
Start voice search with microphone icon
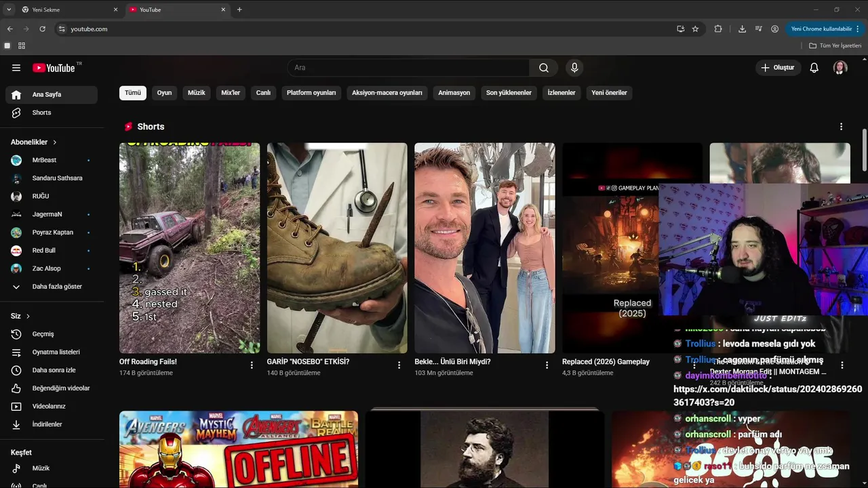coord(574,68)
